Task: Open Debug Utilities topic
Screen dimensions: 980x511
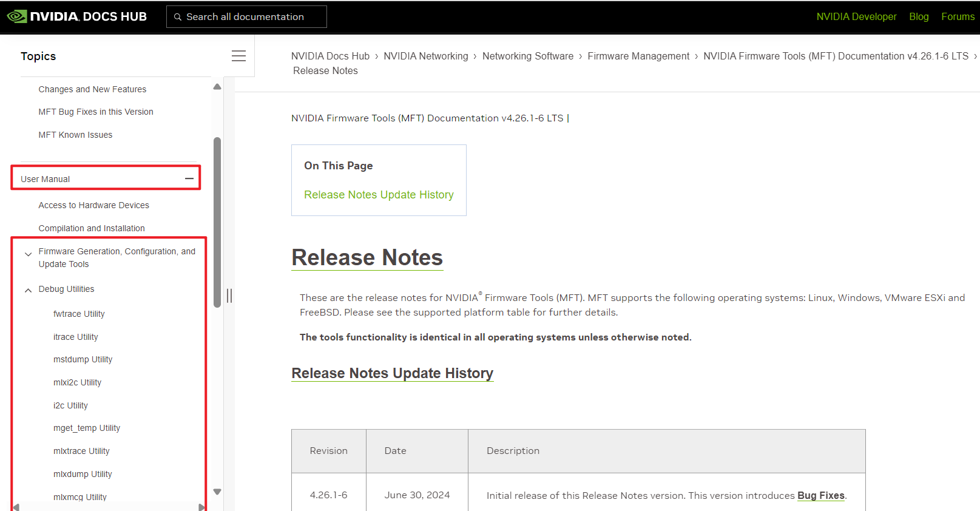Action: tap(66, 289)
